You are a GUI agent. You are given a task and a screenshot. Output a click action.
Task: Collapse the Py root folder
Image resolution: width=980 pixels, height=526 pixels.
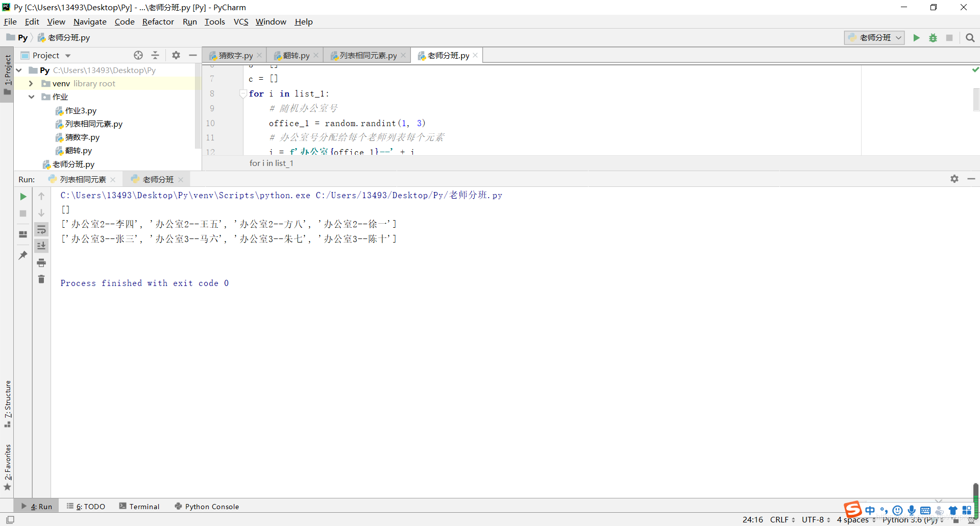tap(19, 70)
